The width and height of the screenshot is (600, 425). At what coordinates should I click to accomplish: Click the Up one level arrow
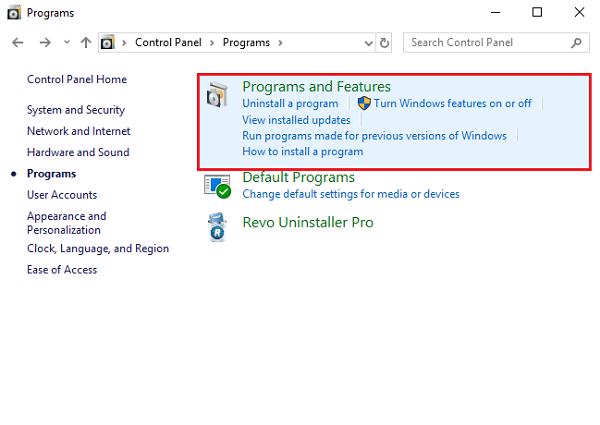86,43
